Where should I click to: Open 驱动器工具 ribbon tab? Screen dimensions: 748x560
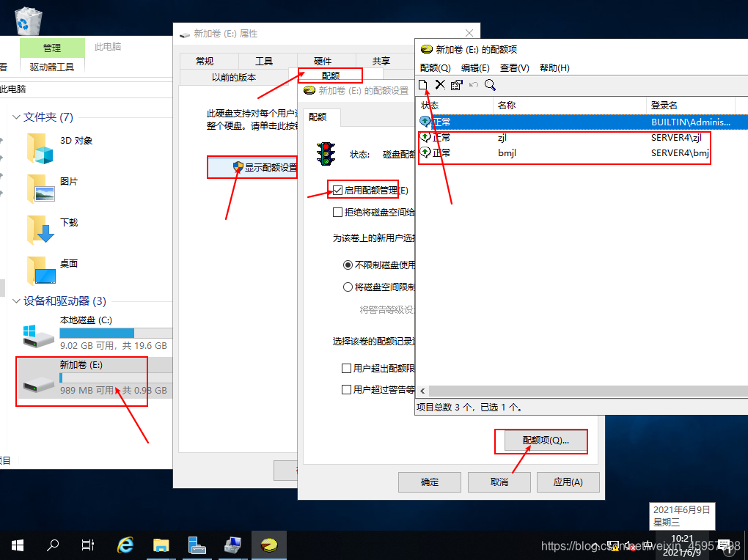(x=52, y=67)
